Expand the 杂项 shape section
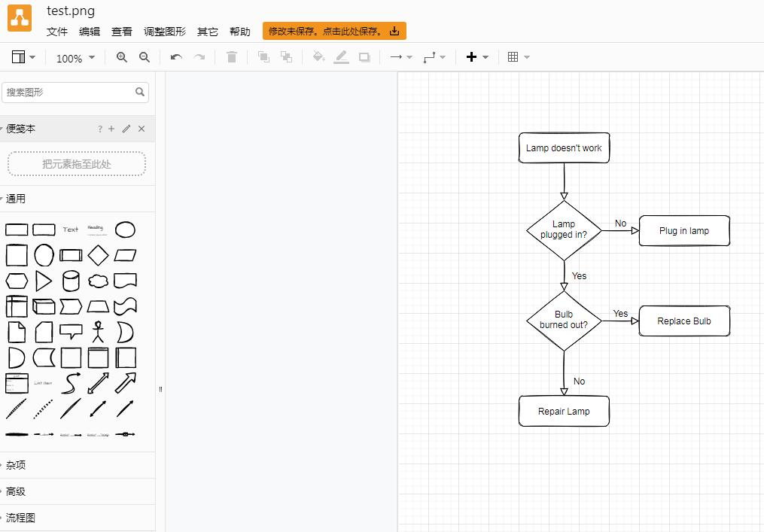The height and width of the screenshot is (532, 764). 16,465
